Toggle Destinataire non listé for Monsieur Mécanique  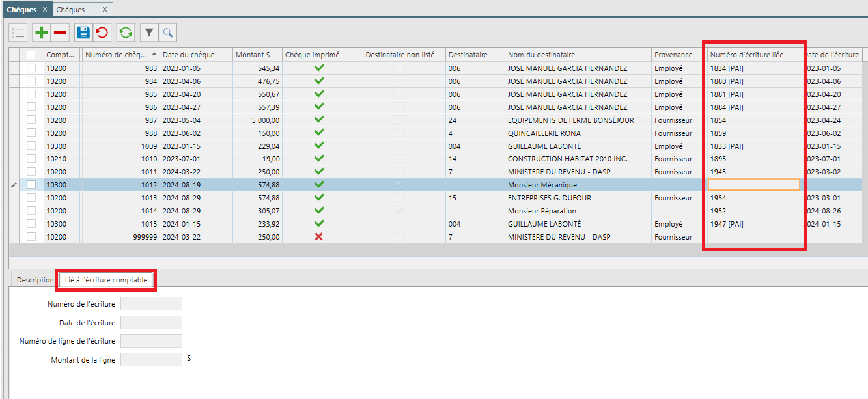coord(400,185)
